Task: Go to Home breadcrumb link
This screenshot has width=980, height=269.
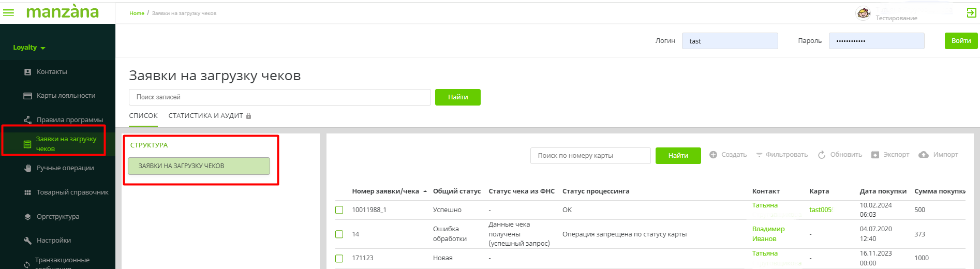Action: click(x=137, y=13)
